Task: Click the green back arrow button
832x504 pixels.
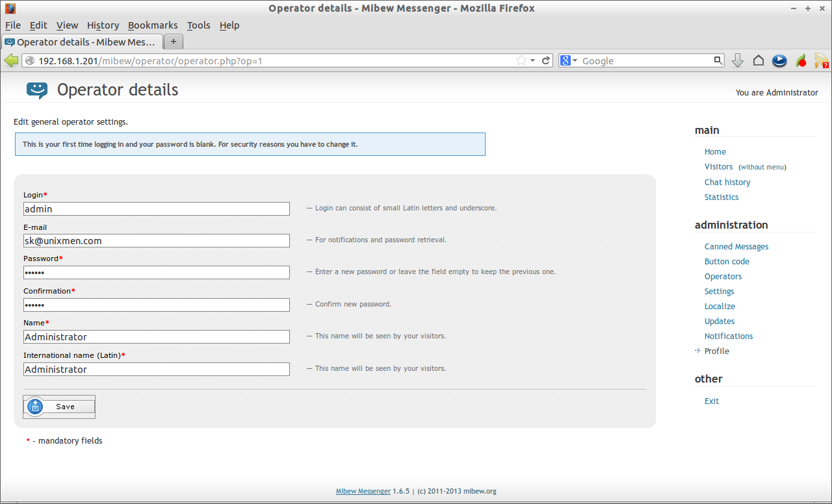Action: (x=11, y=60)
